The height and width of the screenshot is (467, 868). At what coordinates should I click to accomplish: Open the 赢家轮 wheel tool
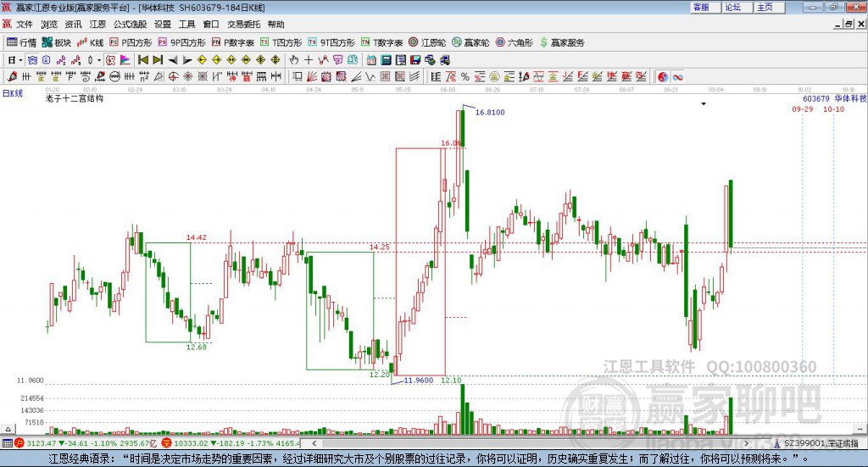pyautogui.click(x=470, y=42)
